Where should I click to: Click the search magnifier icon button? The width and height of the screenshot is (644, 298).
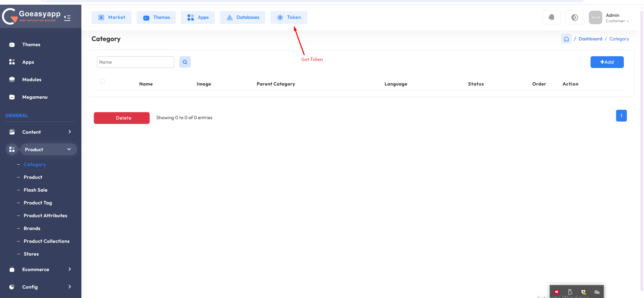coord(185,62)
